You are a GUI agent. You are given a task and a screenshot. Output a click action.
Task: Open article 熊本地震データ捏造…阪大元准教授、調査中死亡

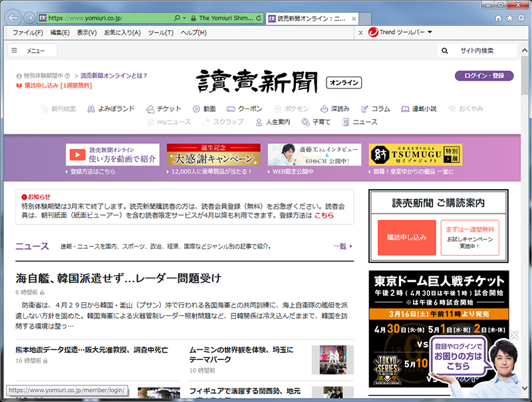[x=92, y=349]
